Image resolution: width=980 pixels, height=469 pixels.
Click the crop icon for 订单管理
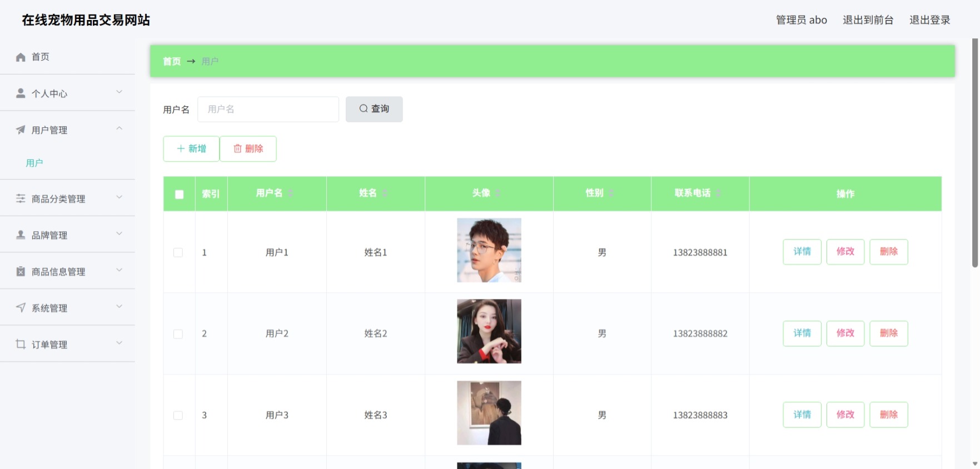pos(21,344)
